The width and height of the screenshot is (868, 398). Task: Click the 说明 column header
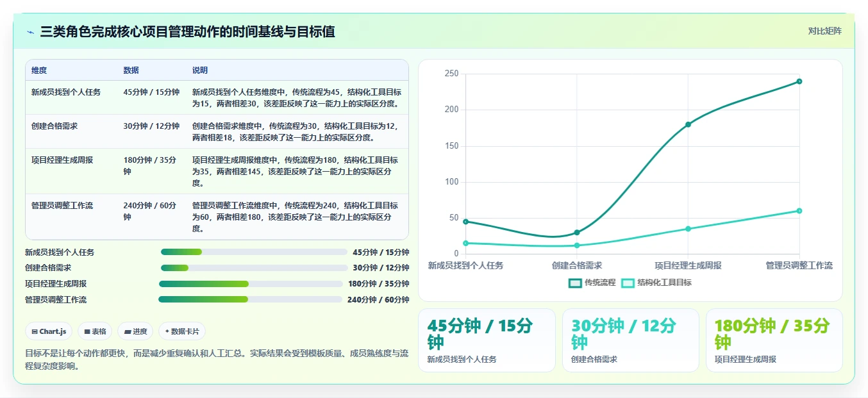pyautogui.click(x=200, y=70)
